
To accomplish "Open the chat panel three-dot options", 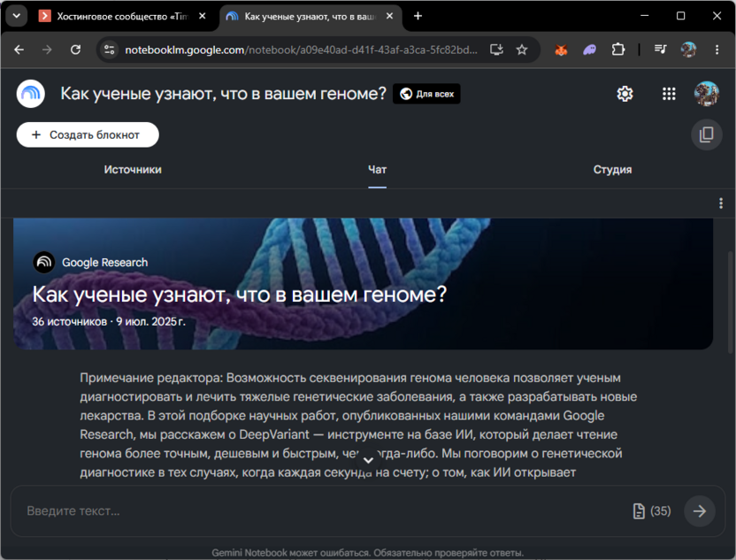I will pos(721,203).
